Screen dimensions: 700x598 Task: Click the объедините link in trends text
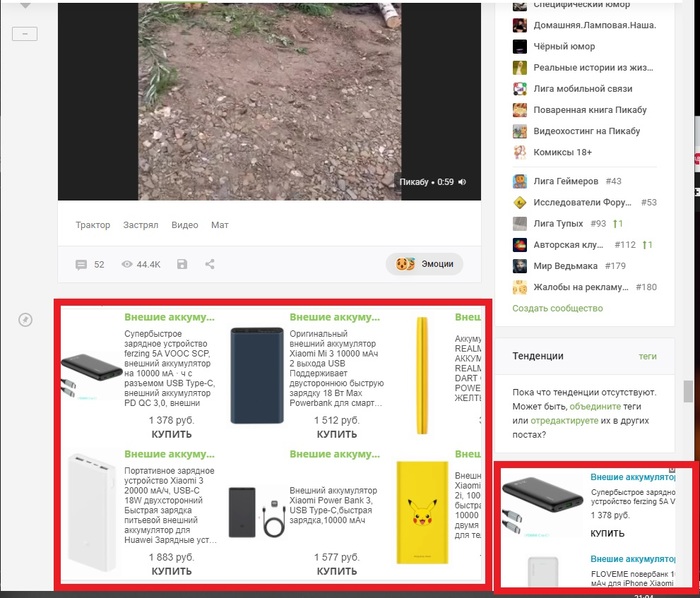[595, 407]
